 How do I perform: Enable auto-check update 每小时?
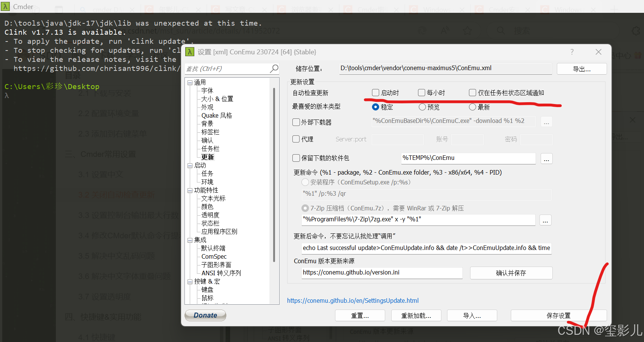click(x=421, y=93)
